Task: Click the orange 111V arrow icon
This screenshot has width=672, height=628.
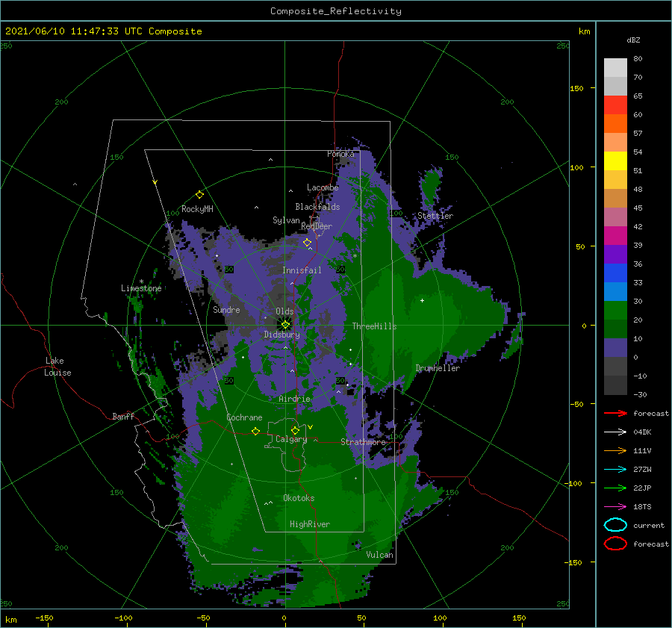Action: click(615, 450)
